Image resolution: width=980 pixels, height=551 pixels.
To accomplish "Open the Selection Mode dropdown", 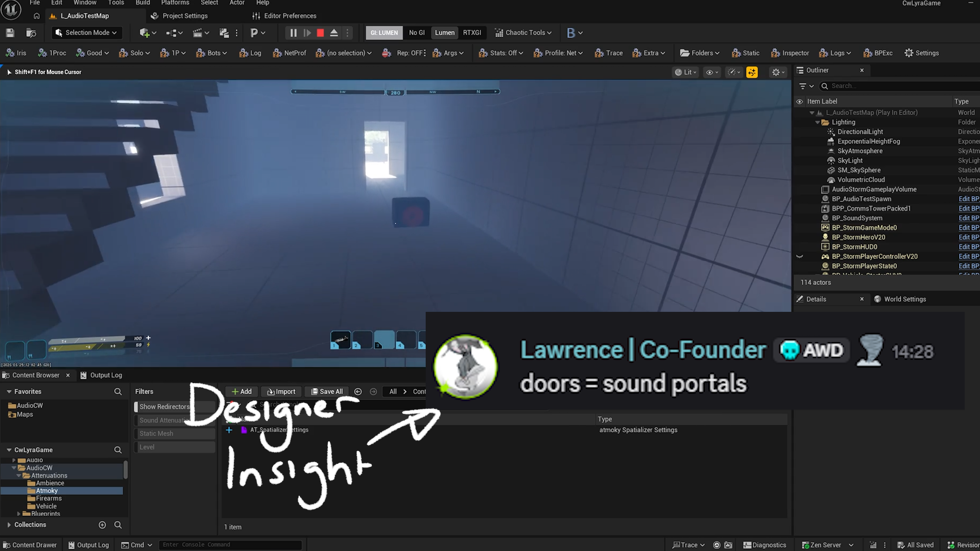I will point(86,33).
